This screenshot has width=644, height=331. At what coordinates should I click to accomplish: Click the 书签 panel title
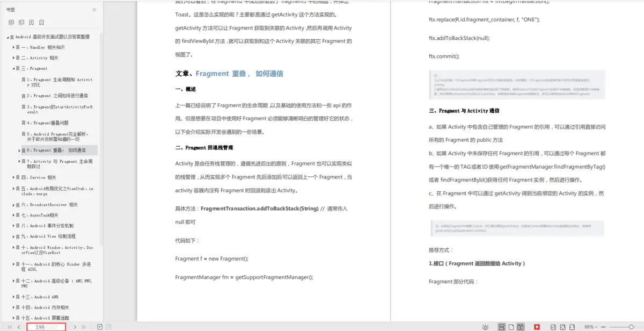pyautogui.click(x=11, y=10)
